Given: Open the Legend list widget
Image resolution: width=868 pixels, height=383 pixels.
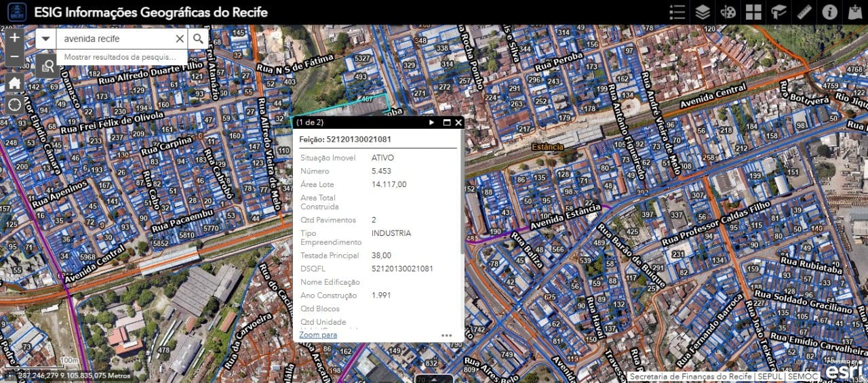Looking at the screenshot, I should [x=677, y=12].
